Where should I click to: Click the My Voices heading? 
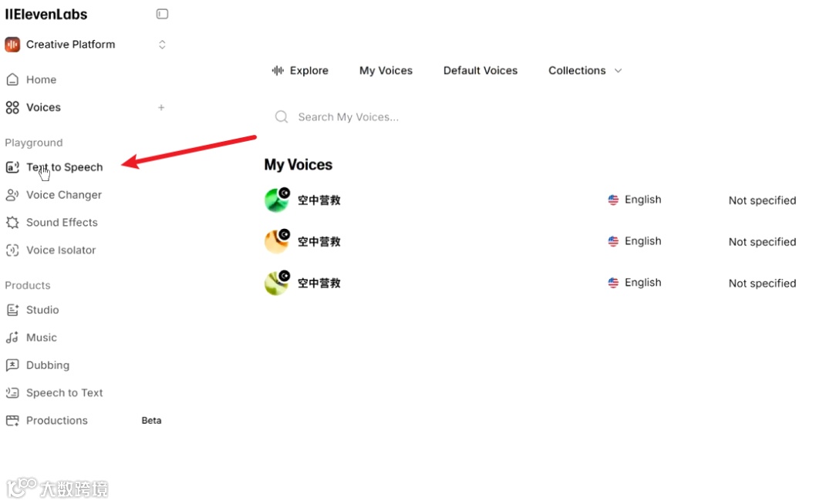coord(298,165)
